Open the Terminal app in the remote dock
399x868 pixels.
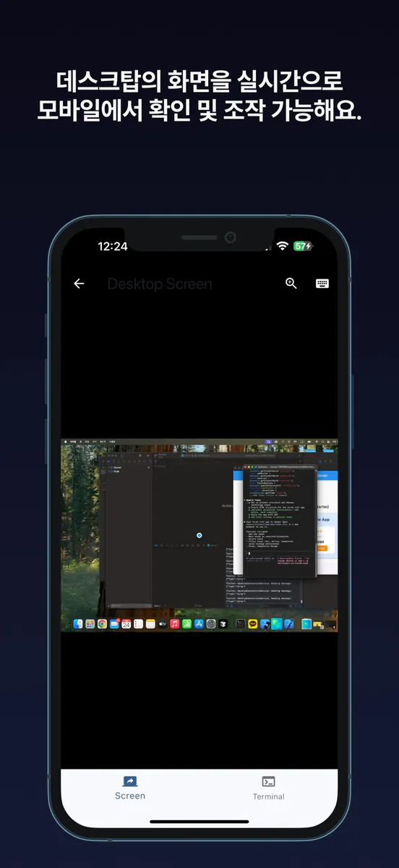pyautogui.click(x=240, y=624)
